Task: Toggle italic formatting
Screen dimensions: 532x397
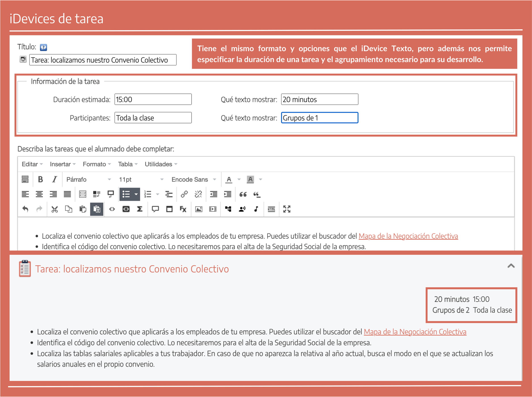Action: [54, 179]
